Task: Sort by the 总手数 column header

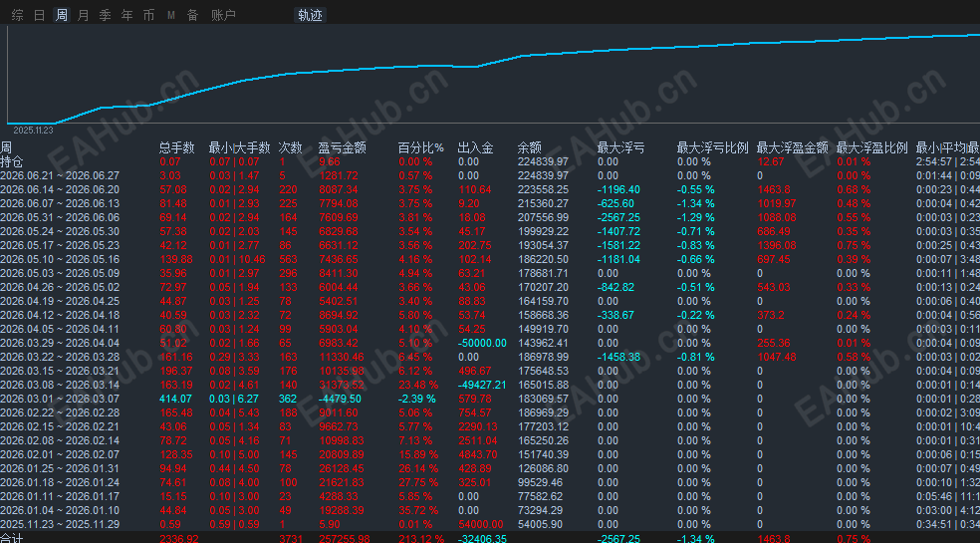Action: point(177,147)
